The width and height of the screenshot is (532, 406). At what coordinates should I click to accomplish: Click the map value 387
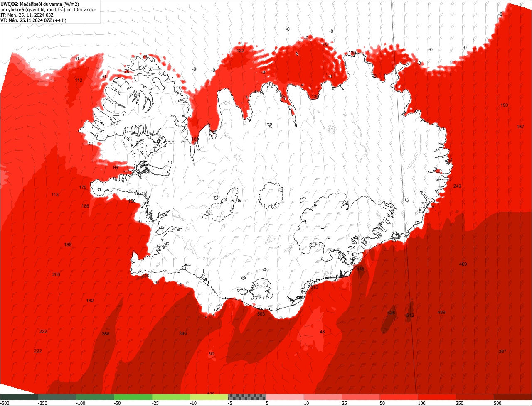[x=502, y=351]
